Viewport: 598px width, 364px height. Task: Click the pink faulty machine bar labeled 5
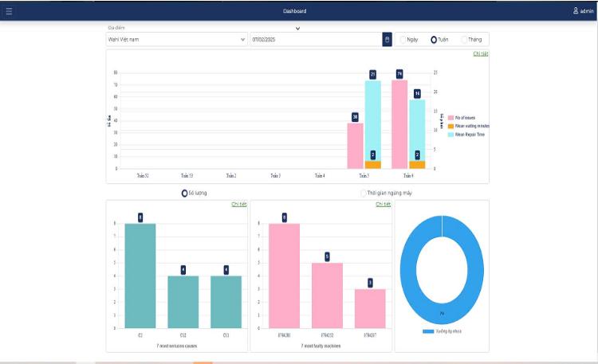tap(327, 296)
